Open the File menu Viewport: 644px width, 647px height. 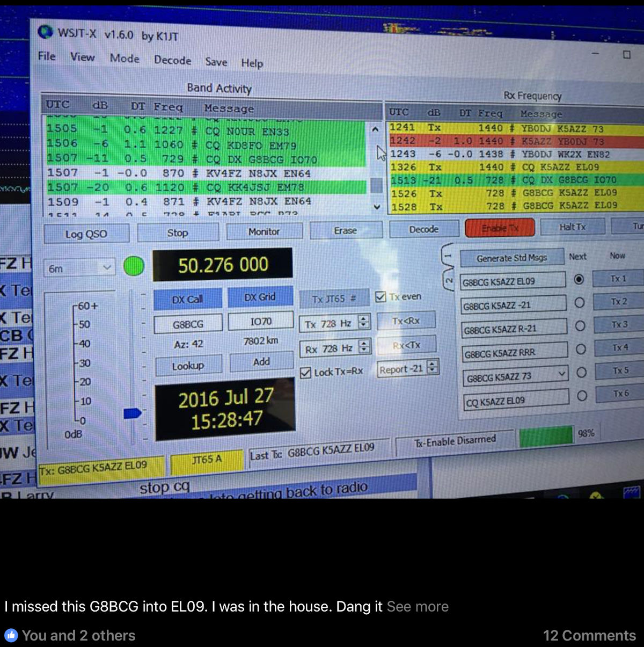point(47,56)
